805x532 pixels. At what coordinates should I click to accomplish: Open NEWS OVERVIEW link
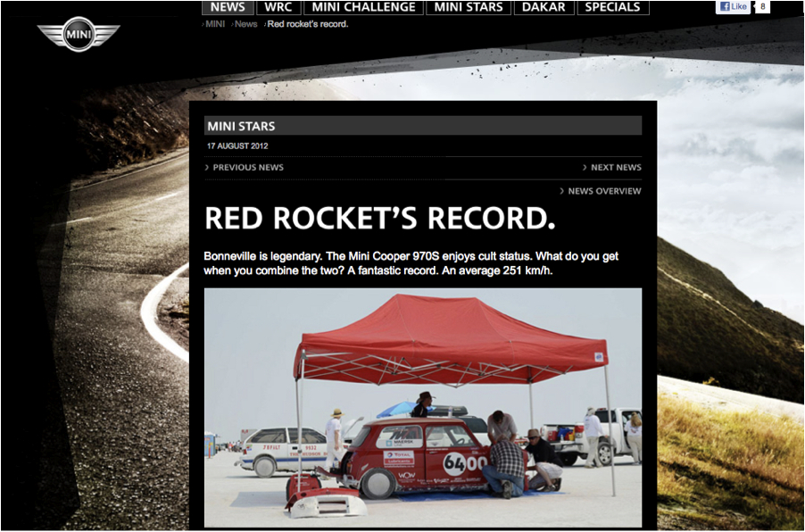[x=601, y=191]
